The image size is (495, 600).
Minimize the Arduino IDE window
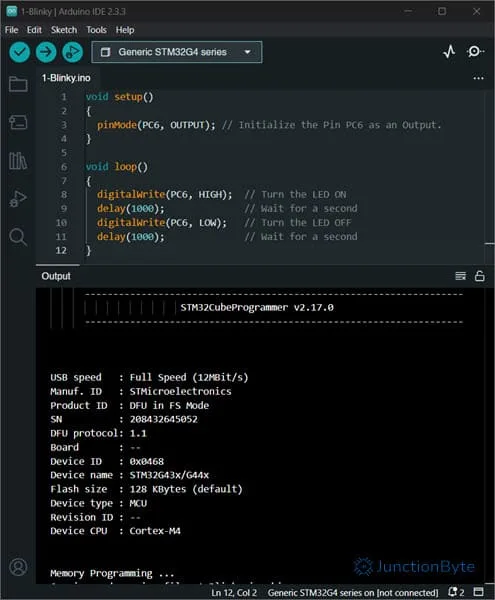coord(408,11)
